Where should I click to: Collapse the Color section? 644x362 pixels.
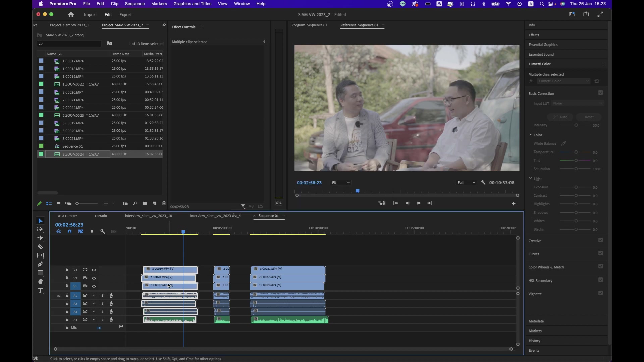531,135
